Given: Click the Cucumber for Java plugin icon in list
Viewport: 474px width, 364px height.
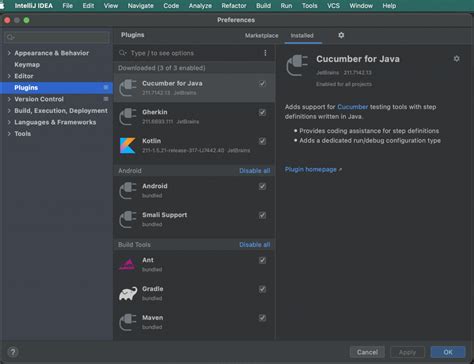Looking at the screenshot, I should point(128,88).
